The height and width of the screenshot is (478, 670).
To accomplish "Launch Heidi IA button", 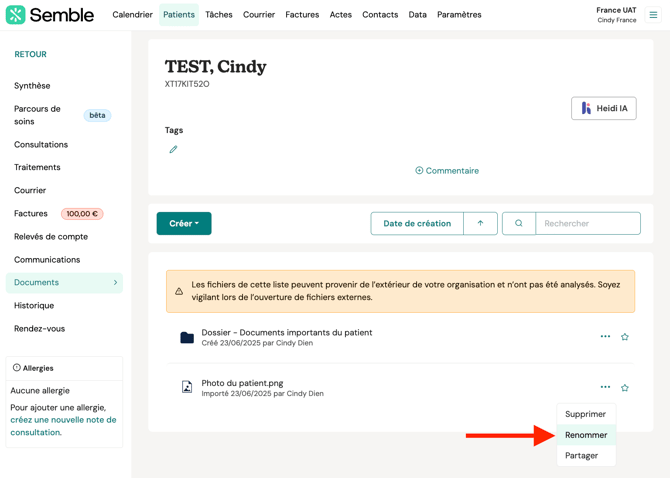I will click(604, 108).
